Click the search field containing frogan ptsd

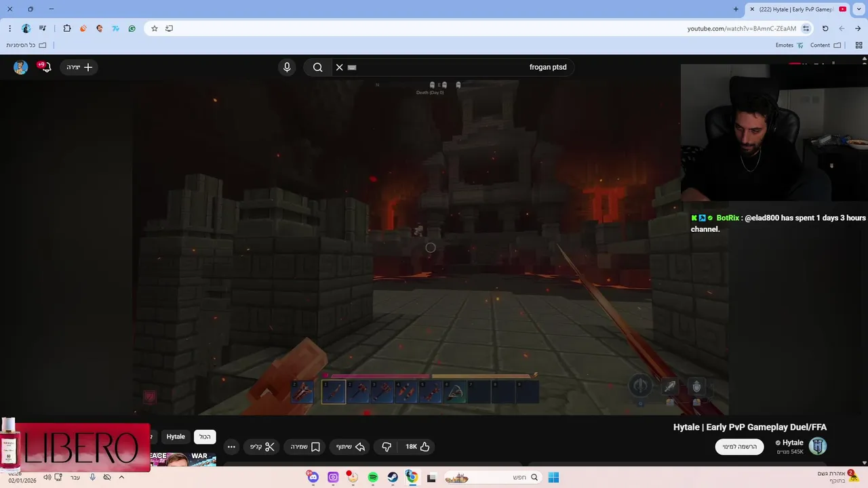pos(453,67)
